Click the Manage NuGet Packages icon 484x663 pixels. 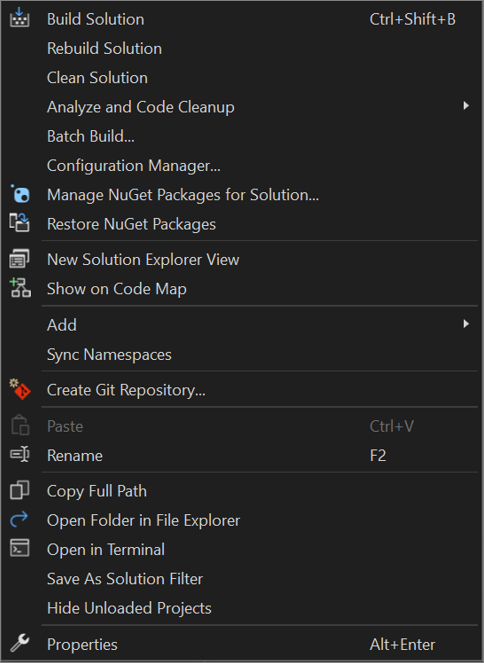tap(20, 194)
